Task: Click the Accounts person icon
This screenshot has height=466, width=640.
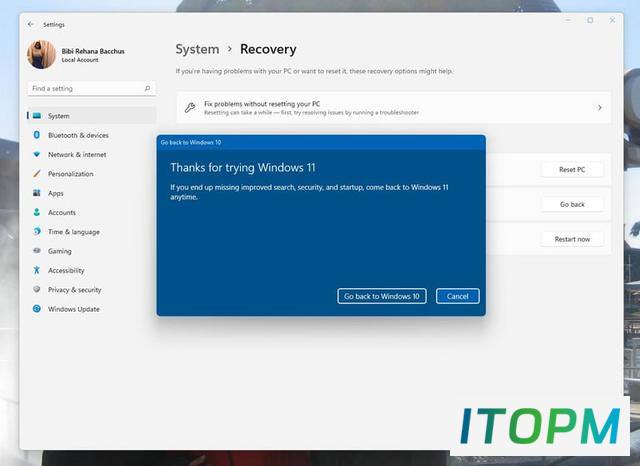Action: [37, 212]
